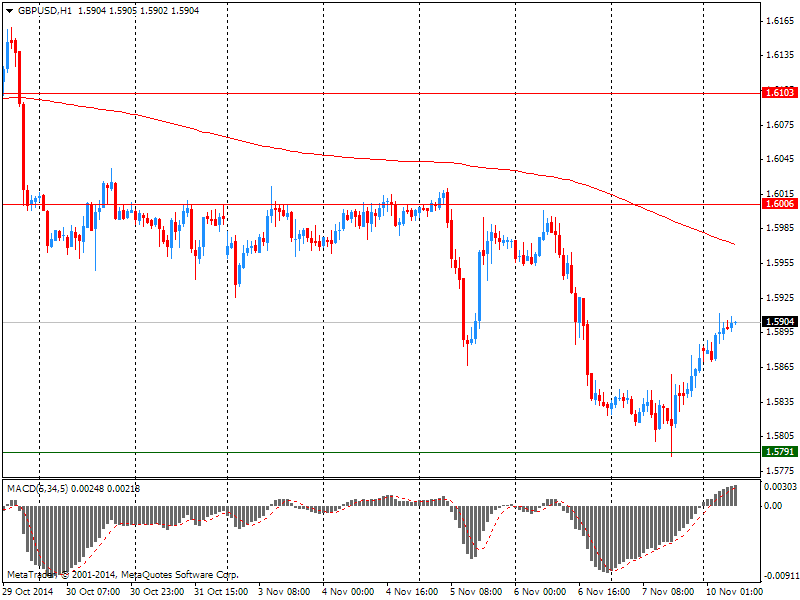
Task: Click the 1.5985 price scale value
Action: pyautogui.click(x=780, y=228)
